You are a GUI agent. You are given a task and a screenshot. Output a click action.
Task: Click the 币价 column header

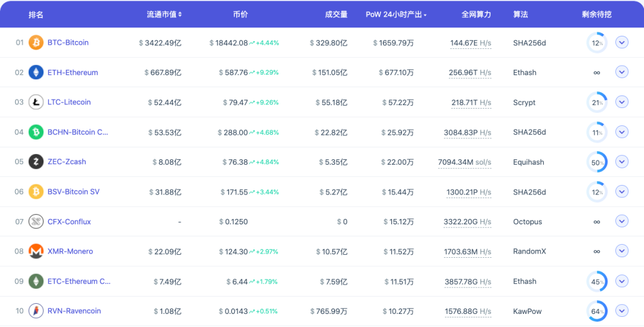tap(240, 14)
